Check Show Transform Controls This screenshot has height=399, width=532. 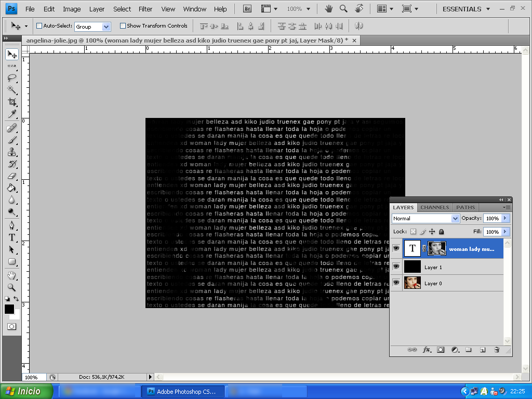(123, 25)
